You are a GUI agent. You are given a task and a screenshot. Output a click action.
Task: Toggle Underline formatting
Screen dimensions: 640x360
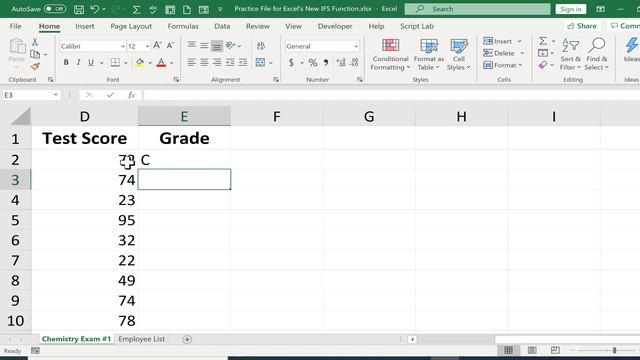[91, 62]
